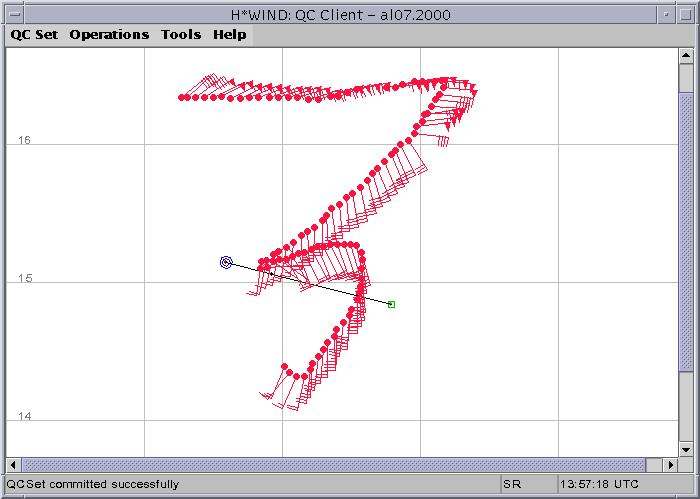The image size is (700, 499).
Task: Click the vertical scrollbar thumb
Action: tap(686, 230)
